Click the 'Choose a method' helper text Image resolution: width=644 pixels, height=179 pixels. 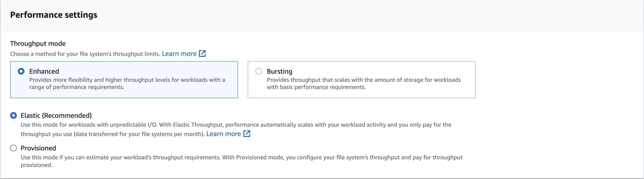85,54
